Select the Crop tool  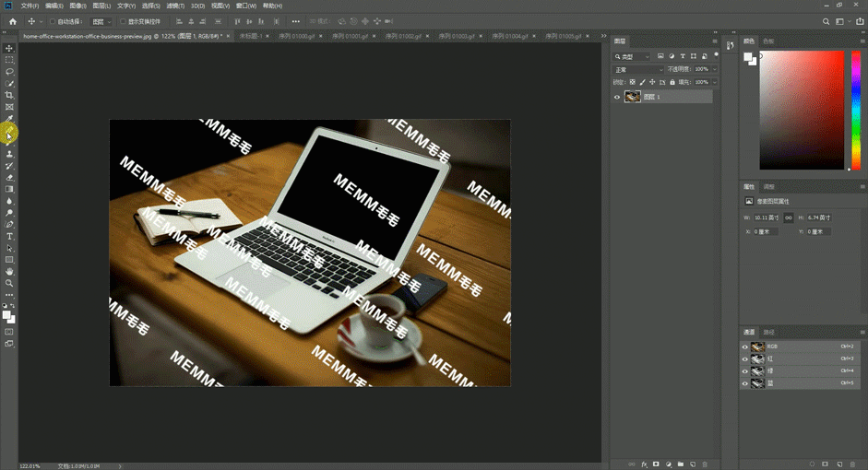click(x=9, y=95)
